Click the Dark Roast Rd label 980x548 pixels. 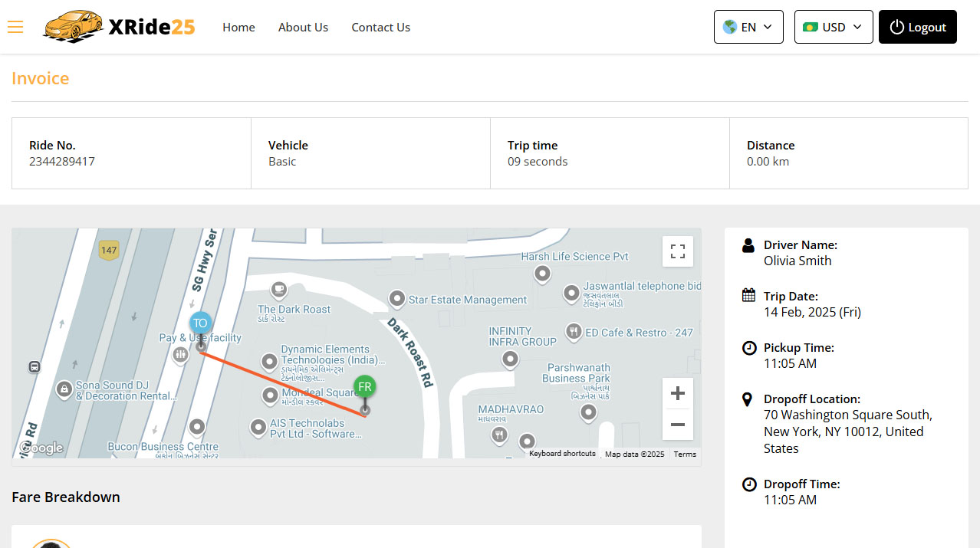click(x=410, y=351)
